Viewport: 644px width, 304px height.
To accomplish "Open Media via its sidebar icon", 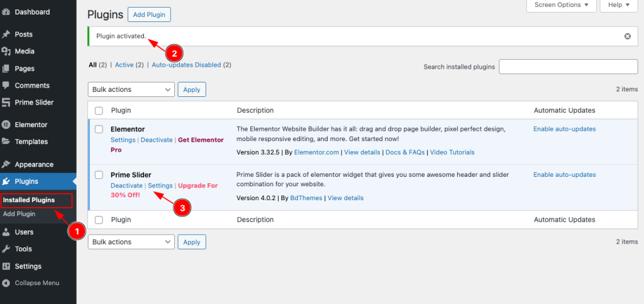I will pos(6,52).
